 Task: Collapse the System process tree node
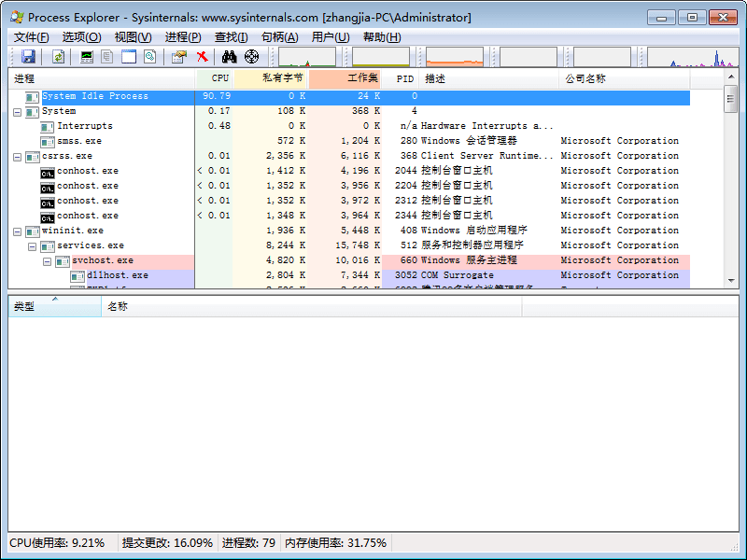click(18, 111)
